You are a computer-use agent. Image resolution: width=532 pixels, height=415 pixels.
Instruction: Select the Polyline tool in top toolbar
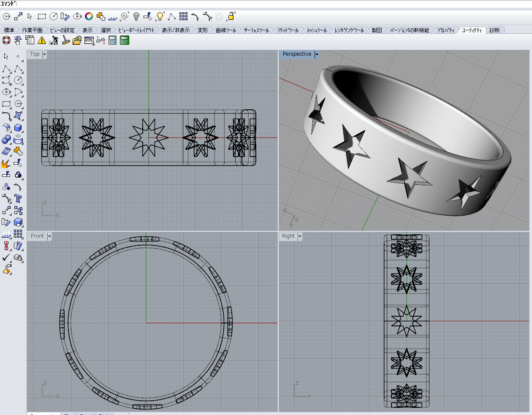172,16
